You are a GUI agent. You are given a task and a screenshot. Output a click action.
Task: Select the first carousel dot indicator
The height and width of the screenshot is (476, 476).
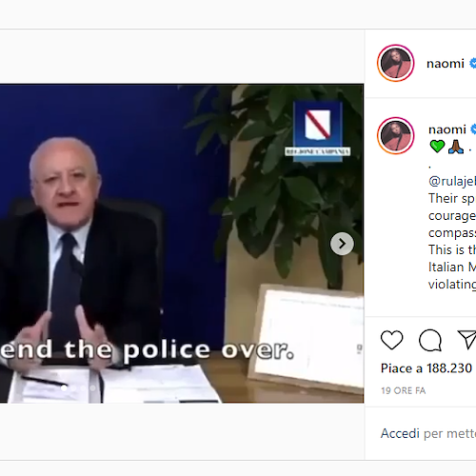(x=64, y=387)
